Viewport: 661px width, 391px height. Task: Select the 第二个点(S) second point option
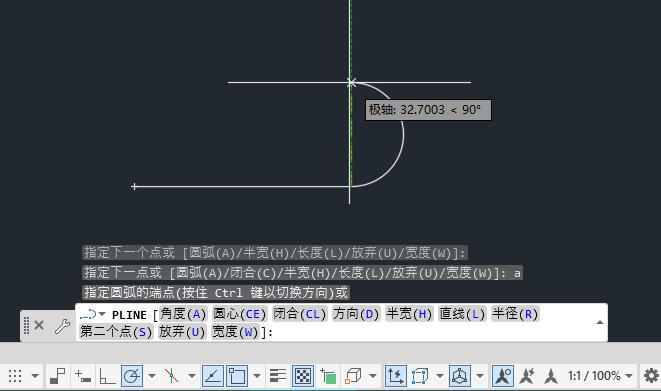[x=116, y=332]
